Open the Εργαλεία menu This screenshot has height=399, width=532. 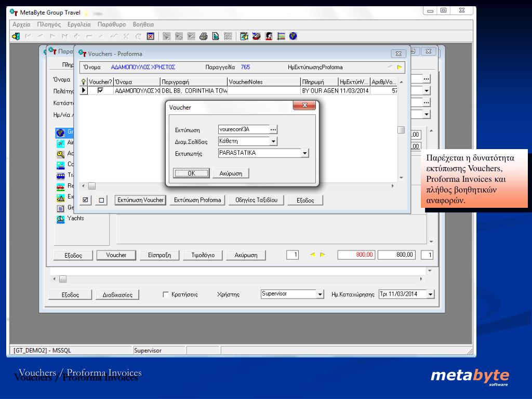tap(79, 24)
